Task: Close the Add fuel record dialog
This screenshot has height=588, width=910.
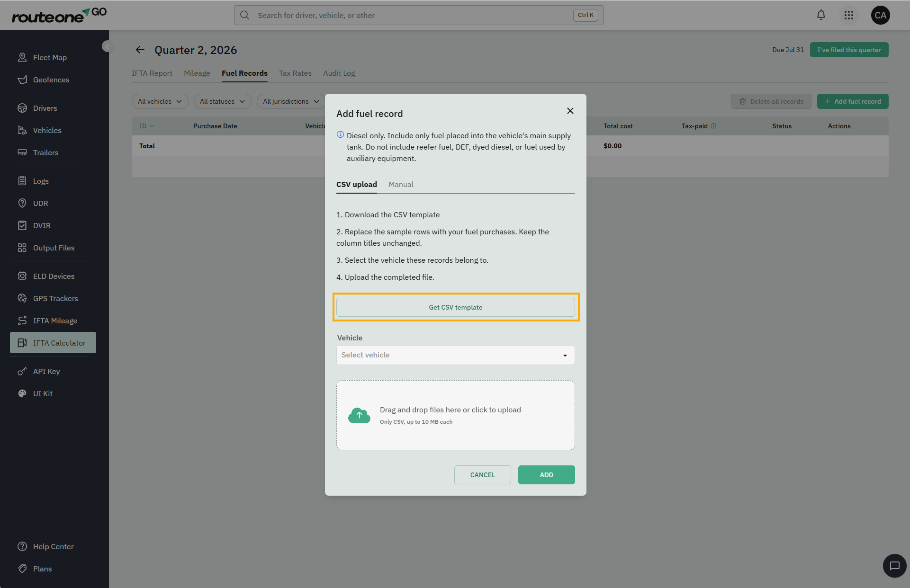Action: tap(570, 111)
